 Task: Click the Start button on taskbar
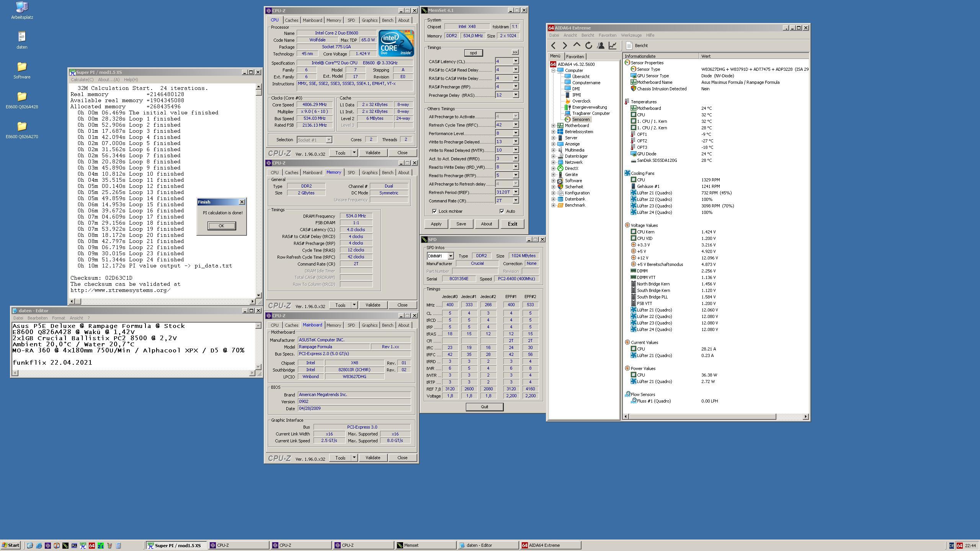coord(11,545)
